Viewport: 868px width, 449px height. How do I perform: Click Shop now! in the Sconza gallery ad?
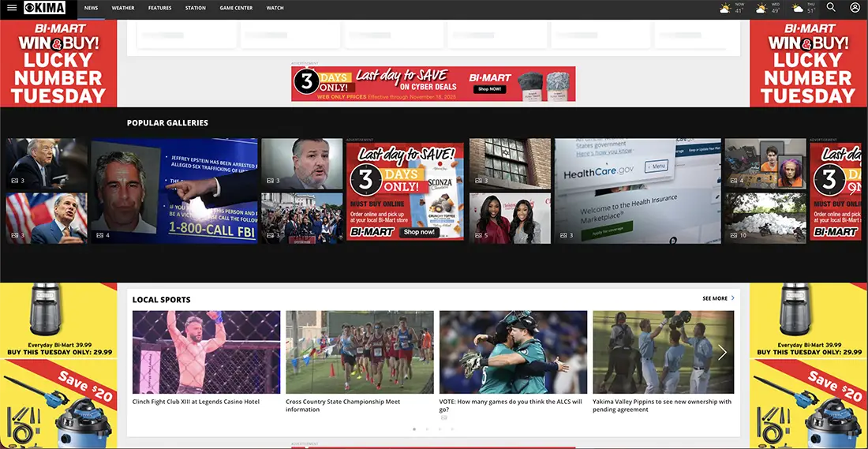click(x=419, y=232)
